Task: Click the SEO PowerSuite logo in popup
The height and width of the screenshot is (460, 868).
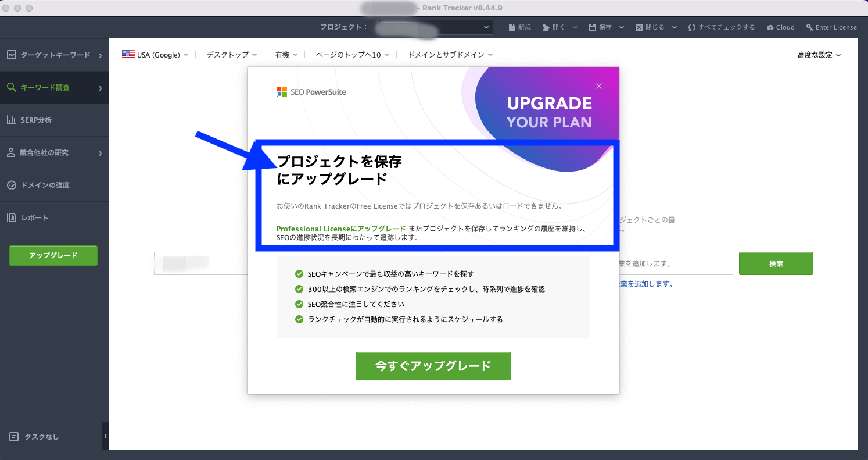Action: (x=311, y=92)
